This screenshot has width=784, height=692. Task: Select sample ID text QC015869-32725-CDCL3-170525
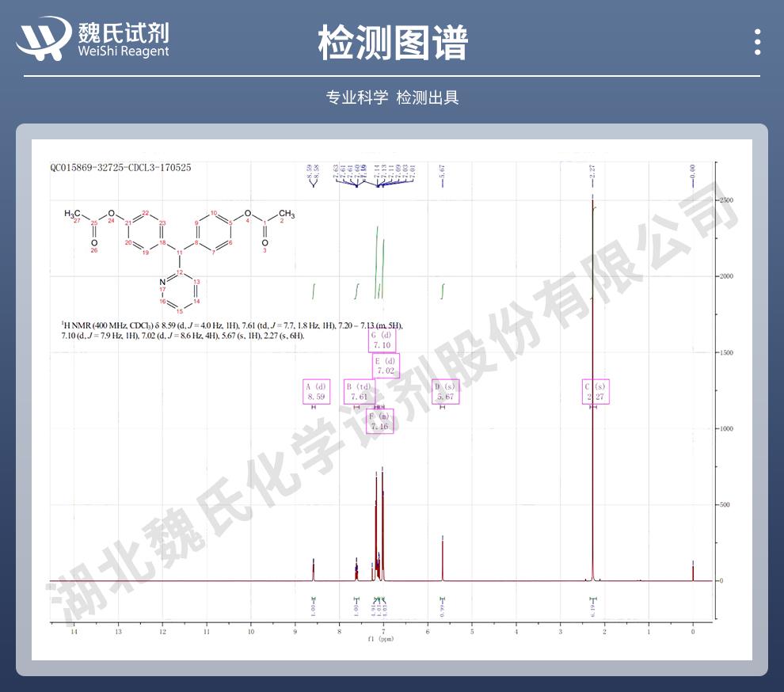point(120,168)
